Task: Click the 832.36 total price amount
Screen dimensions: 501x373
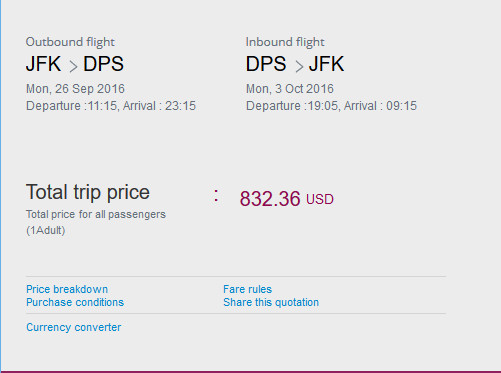Action: [270, 199]
